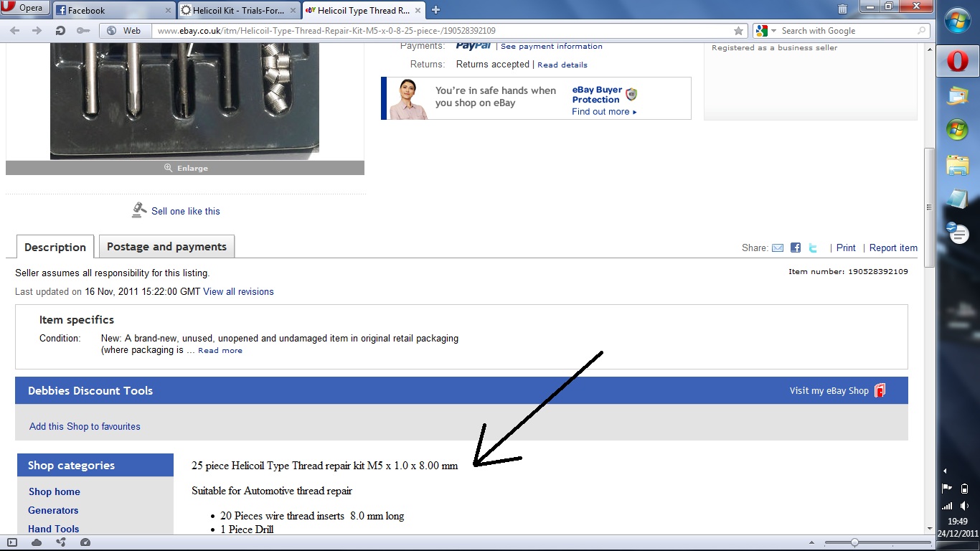Click Find out more buyer protection link
The image size is (980, 551).
click(x=604, y=112)
